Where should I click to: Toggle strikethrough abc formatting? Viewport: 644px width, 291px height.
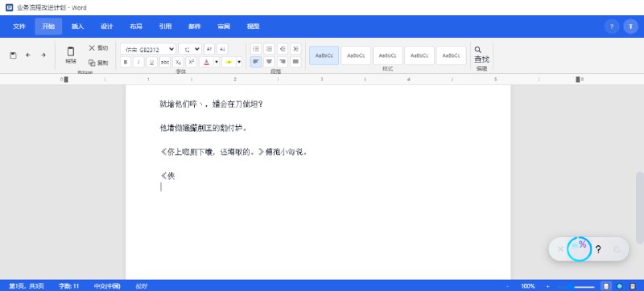coord(165,62)
